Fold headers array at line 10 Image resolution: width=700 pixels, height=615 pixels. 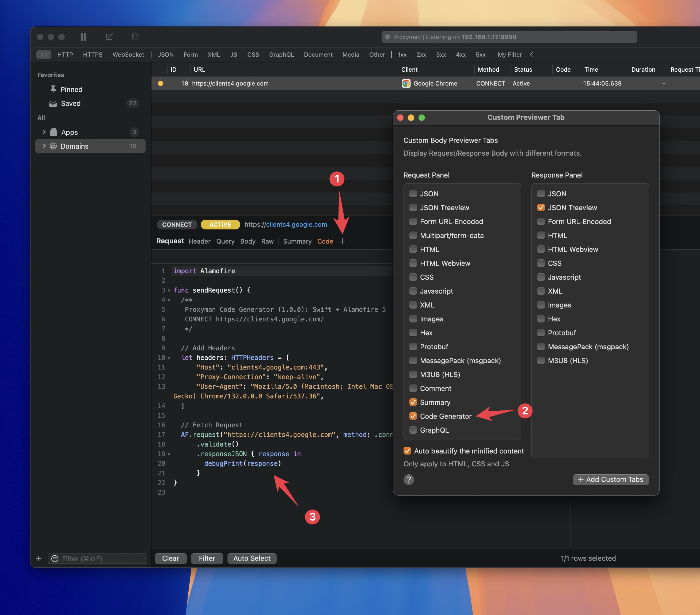pos(169,358)
